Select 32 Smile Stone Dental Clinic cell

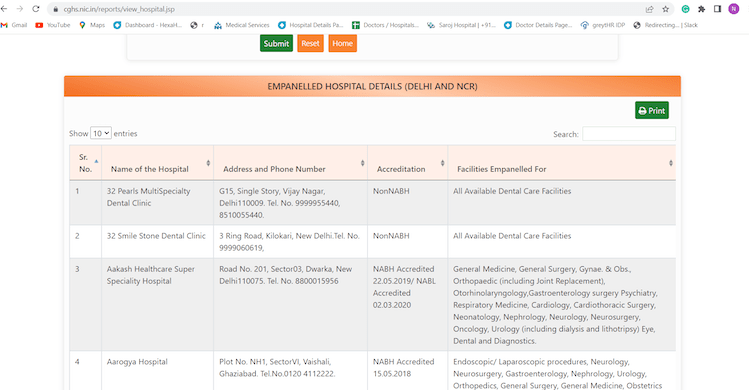[158, 241]
